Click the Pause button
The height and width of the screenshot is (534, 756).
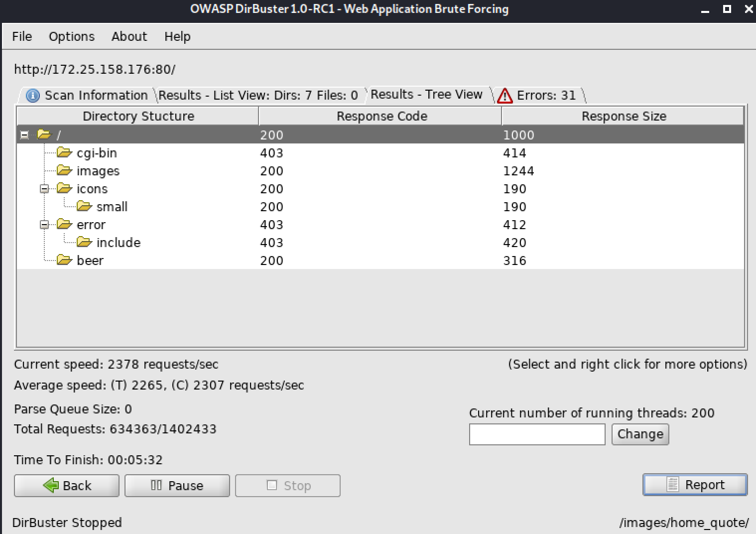(177, 486)
